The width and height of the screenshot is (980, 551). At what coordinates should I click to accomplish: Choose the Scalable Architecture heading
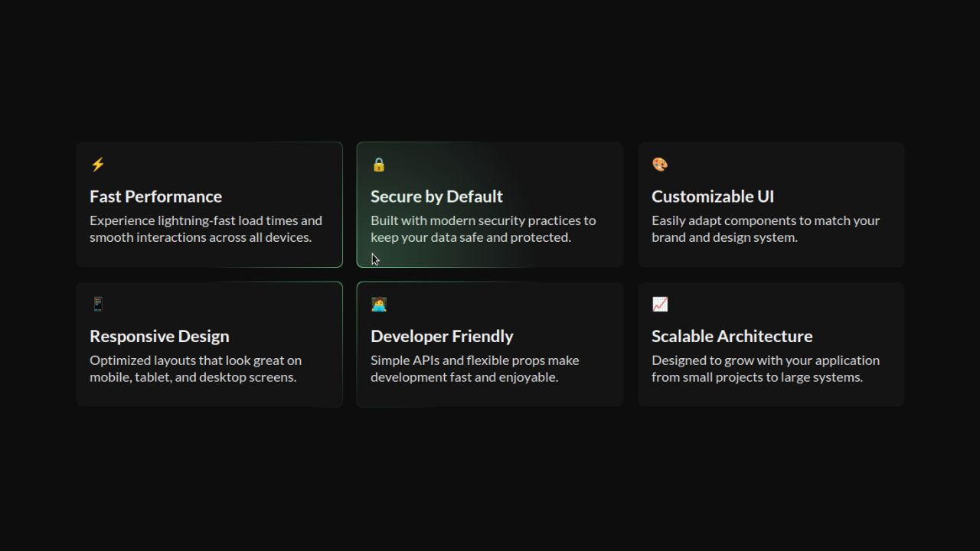pyautogui.click(x=731, y=337)
